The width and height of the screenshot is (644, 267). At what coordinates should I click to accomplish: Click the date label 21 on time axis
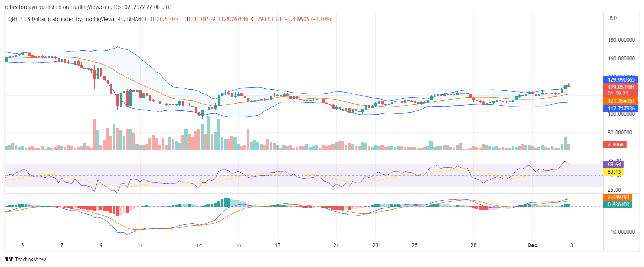(336, 245)
